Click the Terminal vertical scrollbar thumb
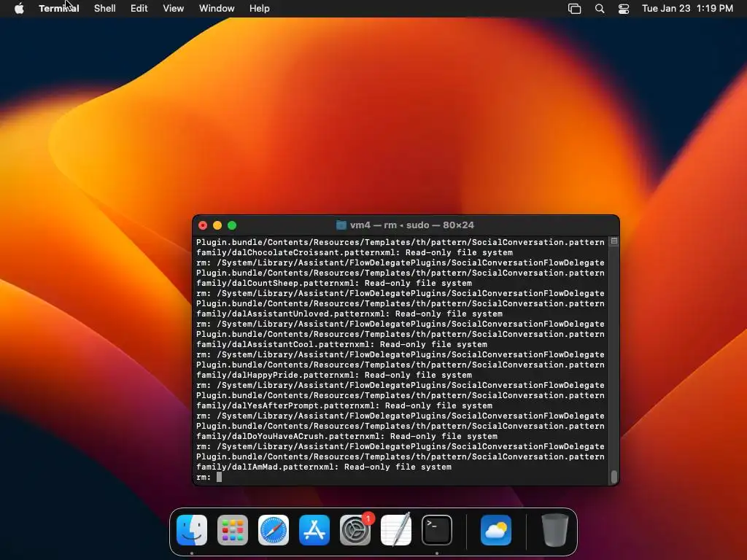This screenshot has height=560, width=747. [614, 476]
